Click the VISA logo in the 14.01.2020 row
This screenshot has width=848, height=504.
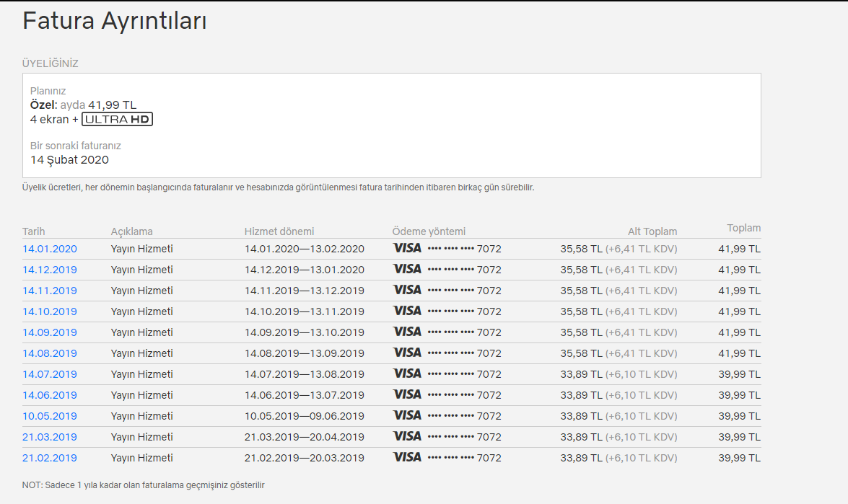(407, 248)
